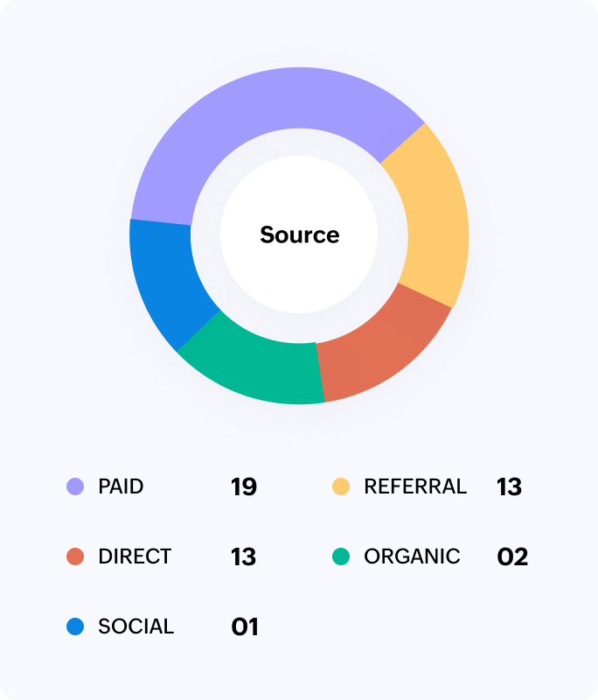Click the SOCIAL legend label
The image size is (598, 700).
(x=136, y=626)
